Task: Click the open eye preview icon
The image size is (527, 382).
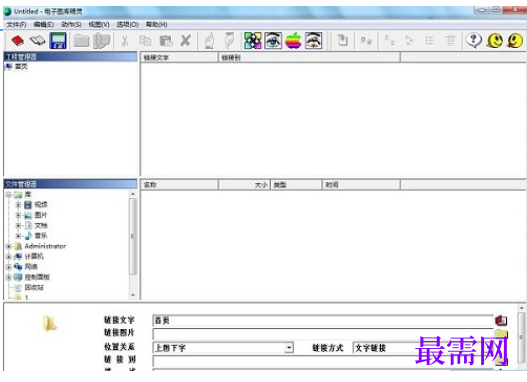Action: (x=273, y=41)
